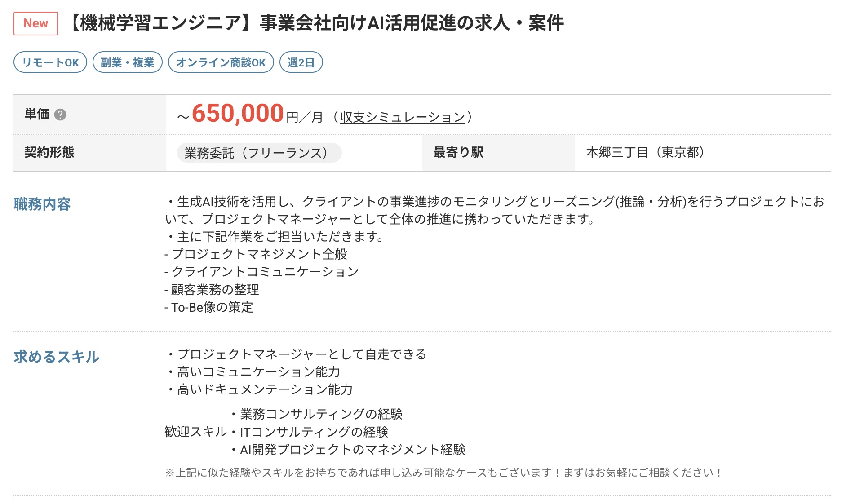Open the 収支シミュレーション link
This screenshot has width=842, height=504.
coord(403,117)
